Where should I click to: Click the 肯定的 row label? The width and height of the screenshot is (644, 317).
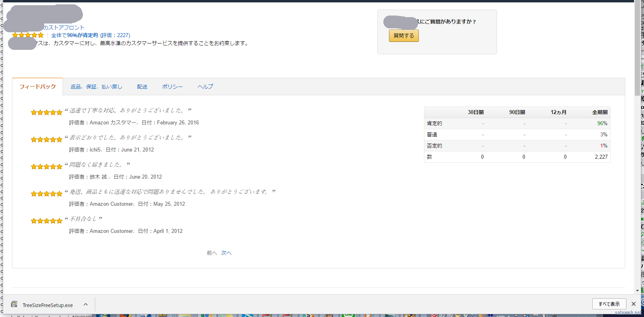434,123
